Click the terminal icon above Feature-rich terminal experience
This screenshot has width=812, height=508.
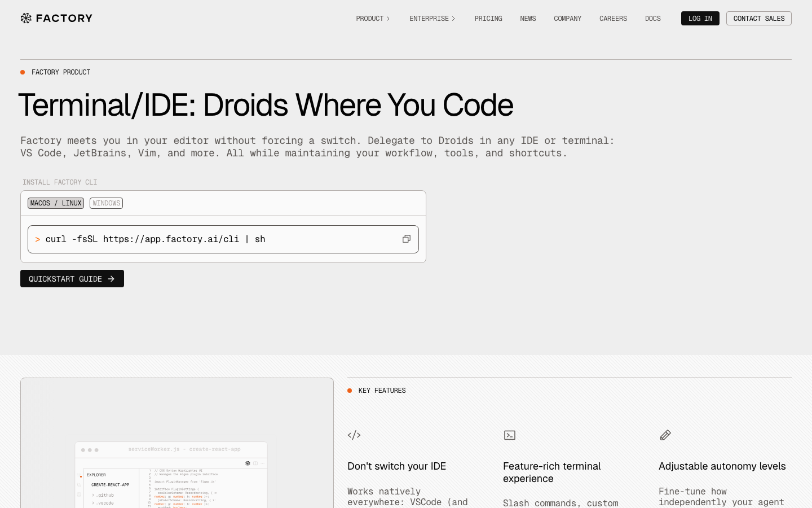510,435
